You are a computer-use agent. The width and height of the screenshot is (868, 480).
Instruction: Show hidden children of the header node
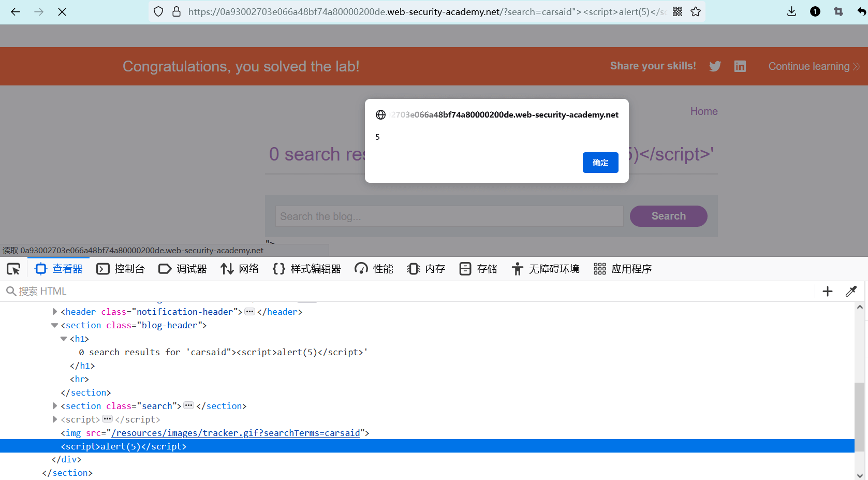[250, 312]
